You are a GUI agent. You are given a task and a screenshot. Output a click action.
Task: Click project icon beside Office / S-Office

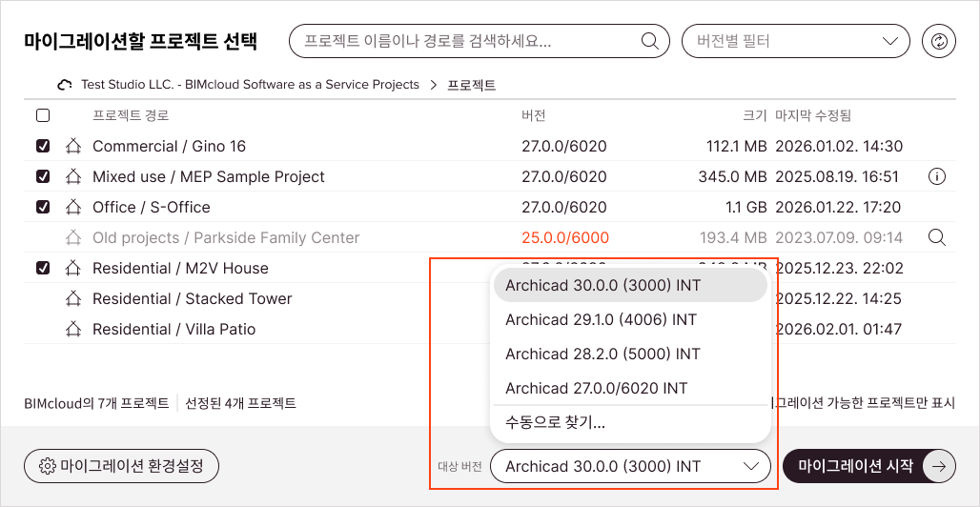[x=73, y=207]
